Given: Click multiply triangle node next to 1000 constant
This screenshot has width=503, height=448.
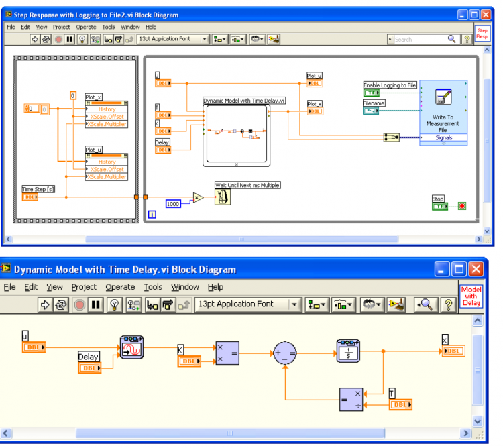Looking at the screenshot, I should (198, 198).
